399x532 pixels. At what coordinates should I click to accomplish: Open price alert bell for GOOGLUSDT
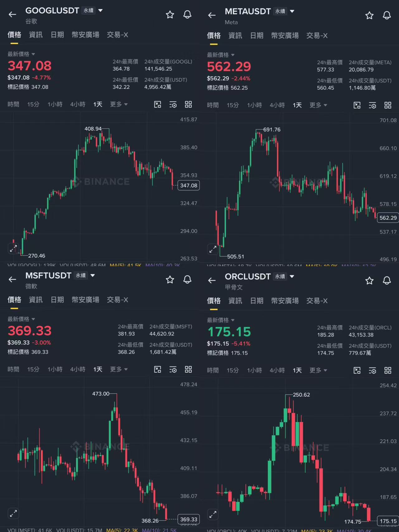coord(187,15)
